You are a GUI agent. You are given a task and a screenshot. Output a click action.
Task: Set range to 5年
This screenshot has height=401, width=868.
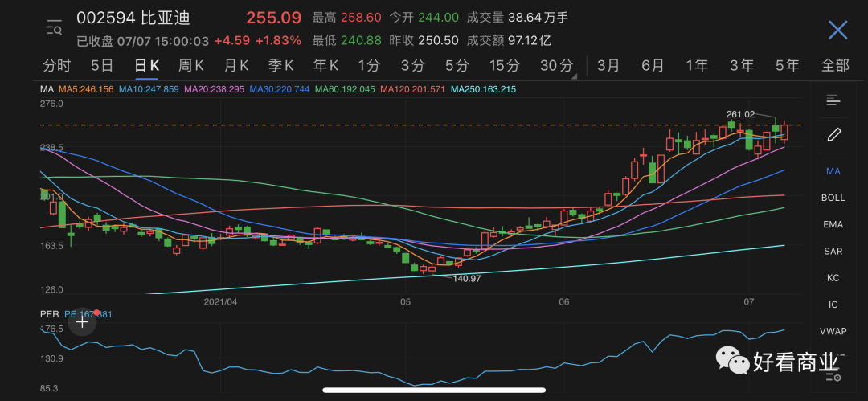click(x=787, y=66)
